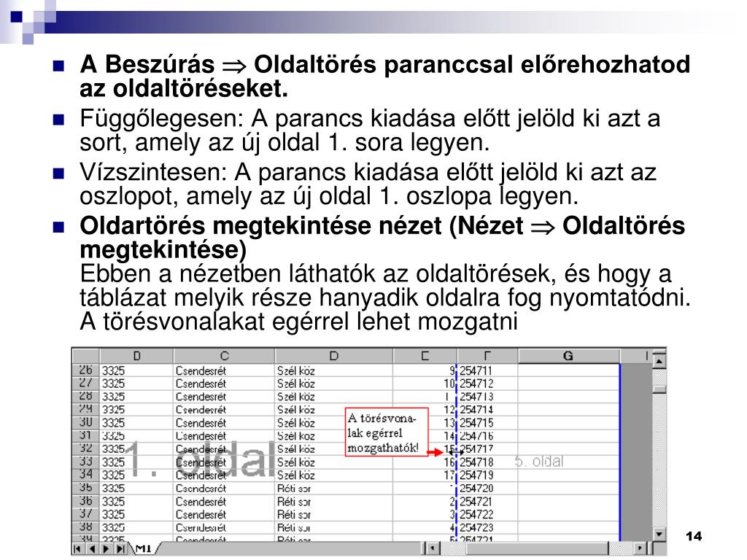Click the vertical scrollbar up arrow
Viewport: 747px width, 560px height.
(x=659, y=362)
